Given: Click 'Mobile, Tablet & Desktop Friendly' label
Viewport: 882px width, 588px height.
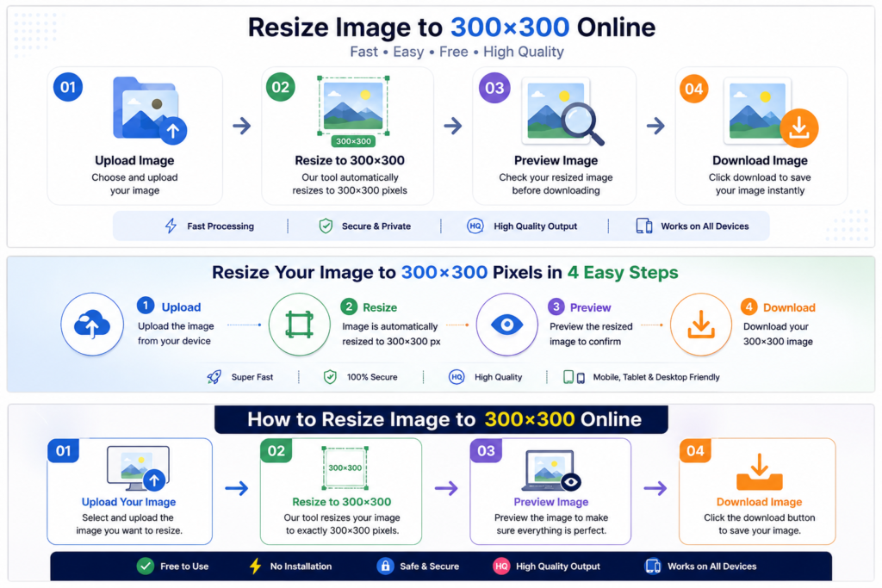Looking at the screenshot, I should (x=656, y=377).
